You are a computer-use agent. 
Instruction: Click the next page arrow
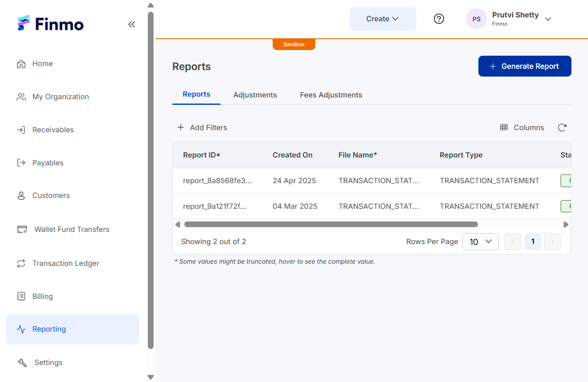click(552, 241)
